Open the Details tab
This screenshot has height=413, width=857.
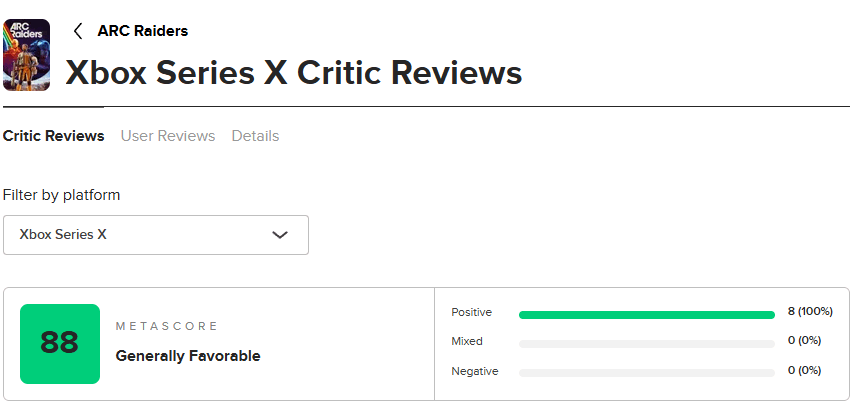[x=255, y=136]
